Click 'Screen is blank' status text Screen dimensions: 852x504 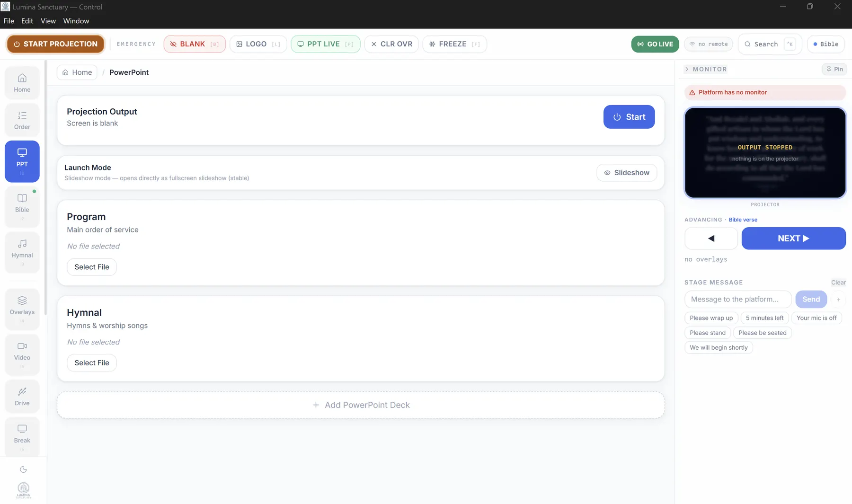point(92,124)
